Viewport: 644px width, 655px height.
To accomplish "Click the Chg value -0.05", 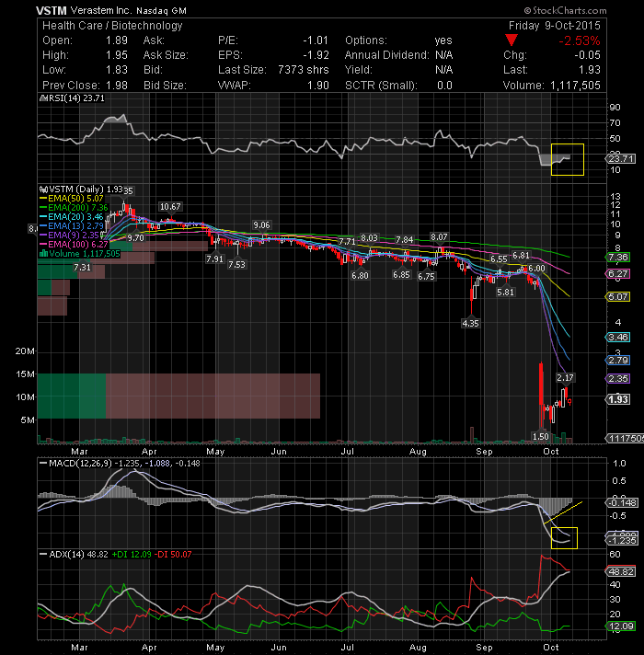I will coord(587,55).
